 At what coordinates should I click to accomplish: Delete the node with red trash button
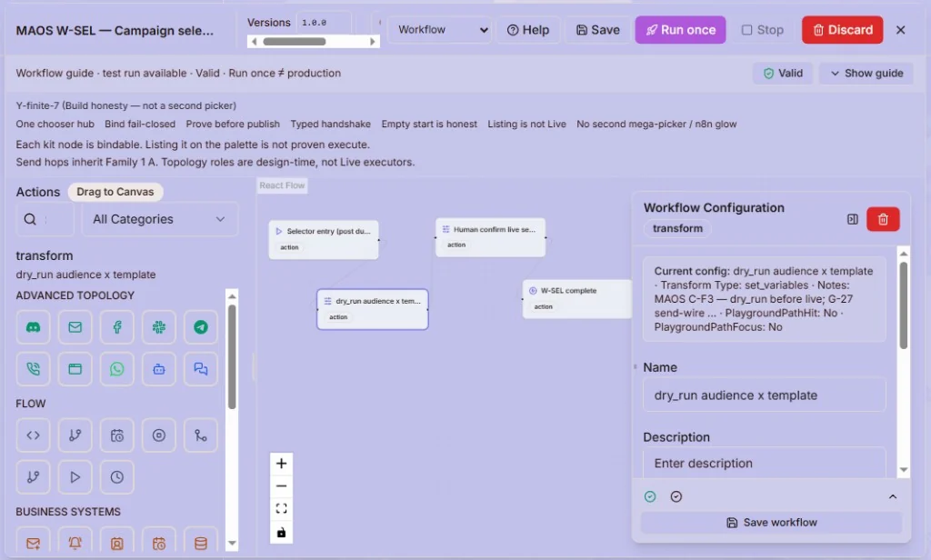[883, 219]
